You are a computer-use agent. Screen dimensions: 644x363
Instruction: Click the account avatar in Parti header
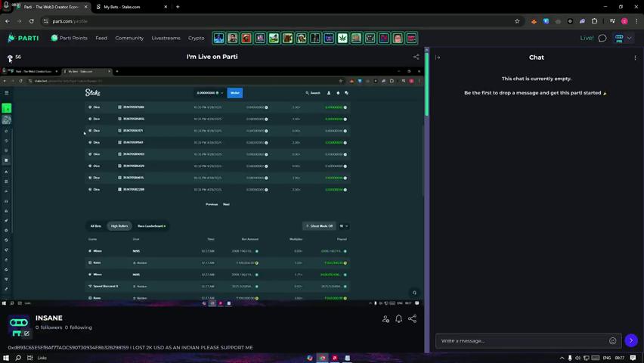point(619,38)
